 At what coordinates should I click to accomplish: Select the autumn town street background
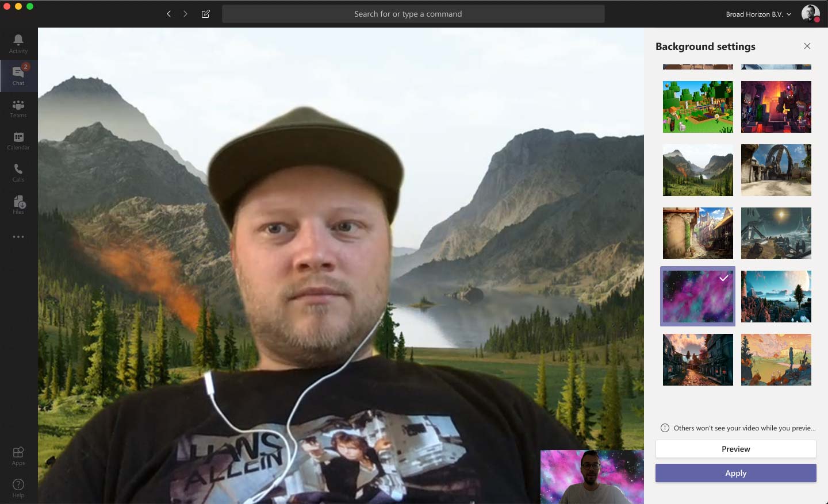pyautogui.click(x=698, y=360)
